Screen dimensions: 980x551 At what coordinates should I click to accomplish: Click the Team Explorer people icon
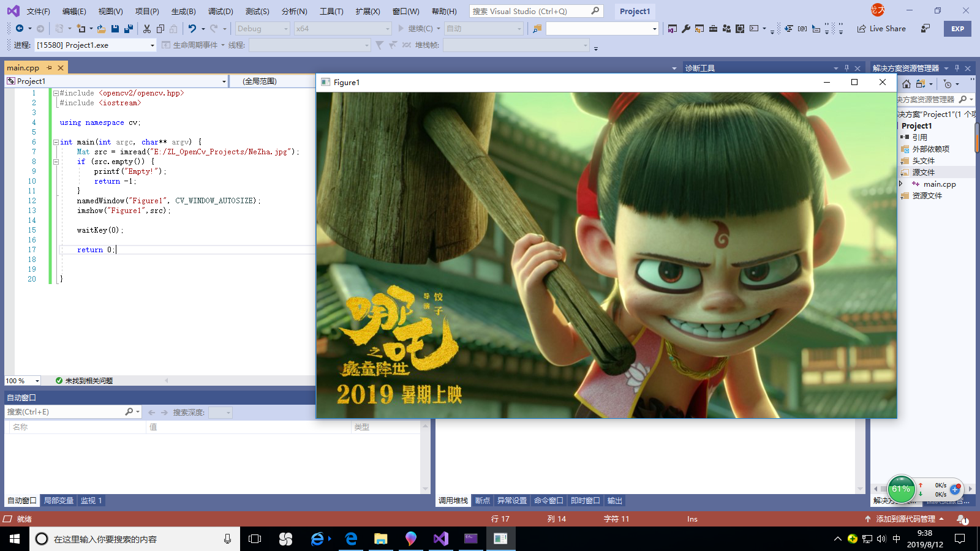(726, 28)
